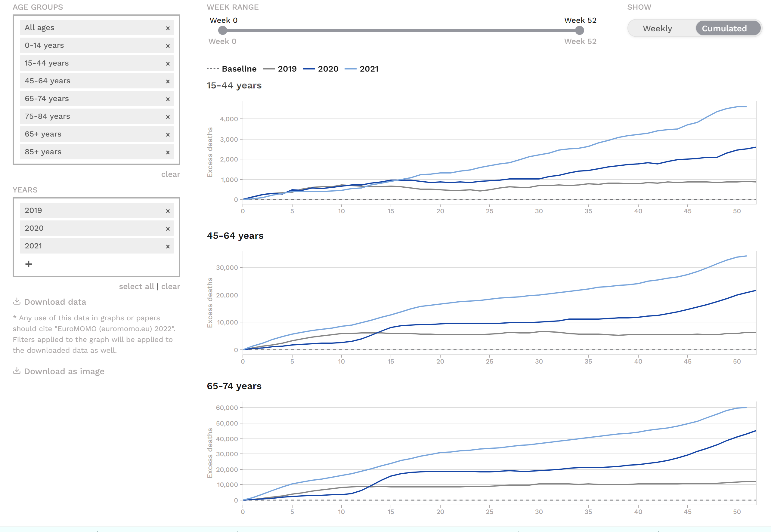The image size is (771, 532).
Task: Remove the 75-84 years filter tag
Action: tap(168, 117)
